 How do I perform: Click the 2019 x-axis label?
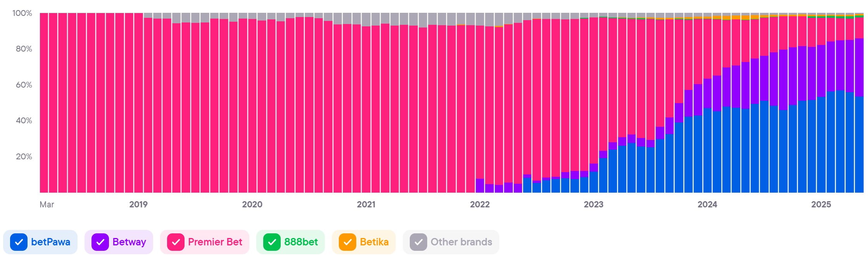point(138,205)
